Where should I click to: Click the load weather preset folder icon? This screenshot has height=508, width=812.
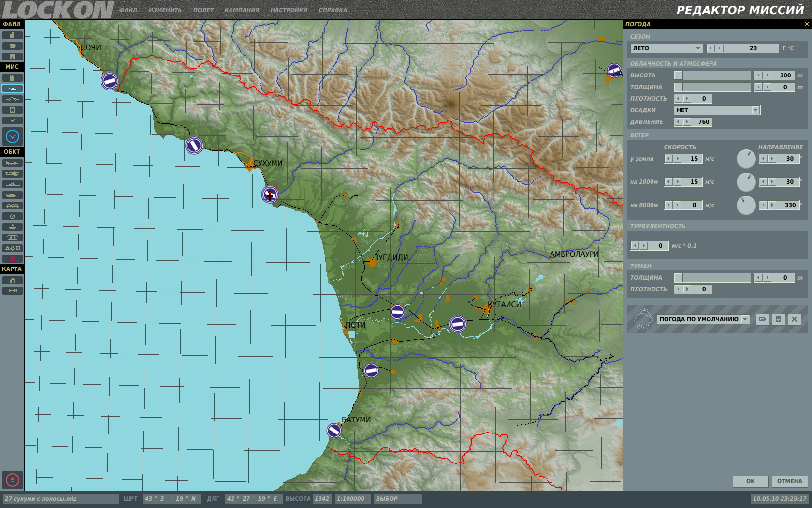762,319
